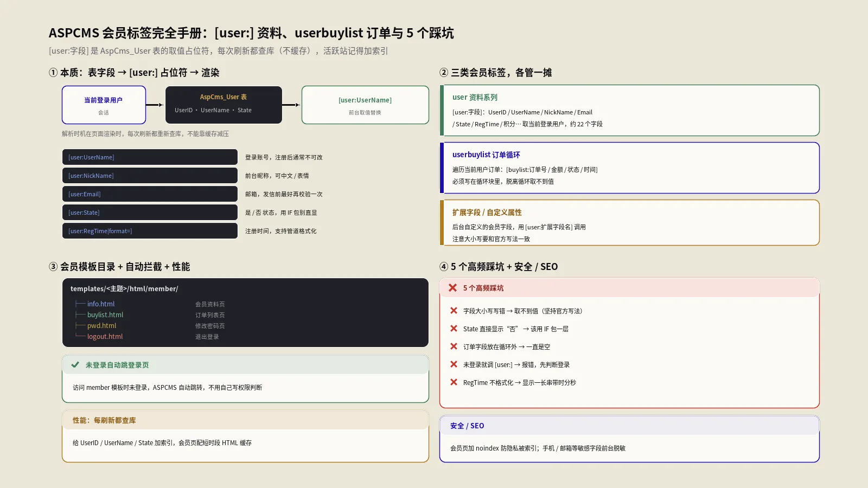Image resolution: width=868 pixels, height=488 pixels.
Task: Click the red X beside State 直接显示
Action: coord(454,329)
